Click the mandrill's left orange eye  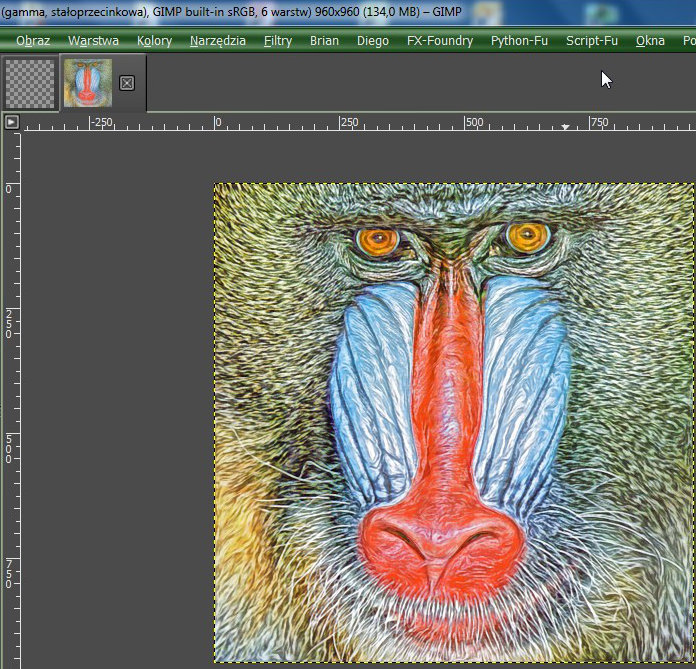[378, 241]
